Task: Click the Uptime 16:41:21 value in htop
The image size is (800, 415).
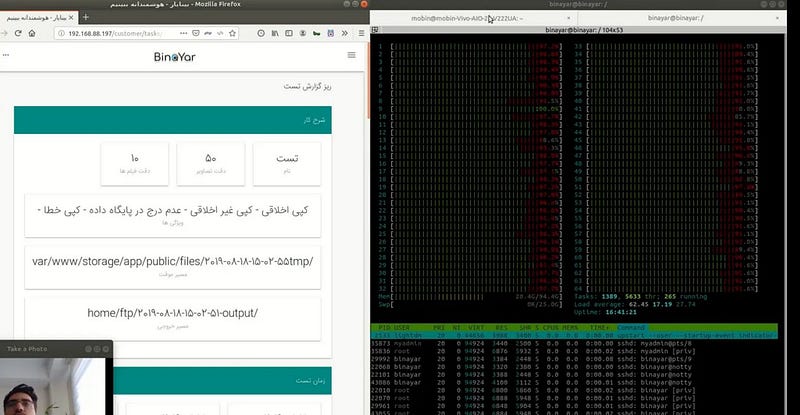Action: (621, 312)
